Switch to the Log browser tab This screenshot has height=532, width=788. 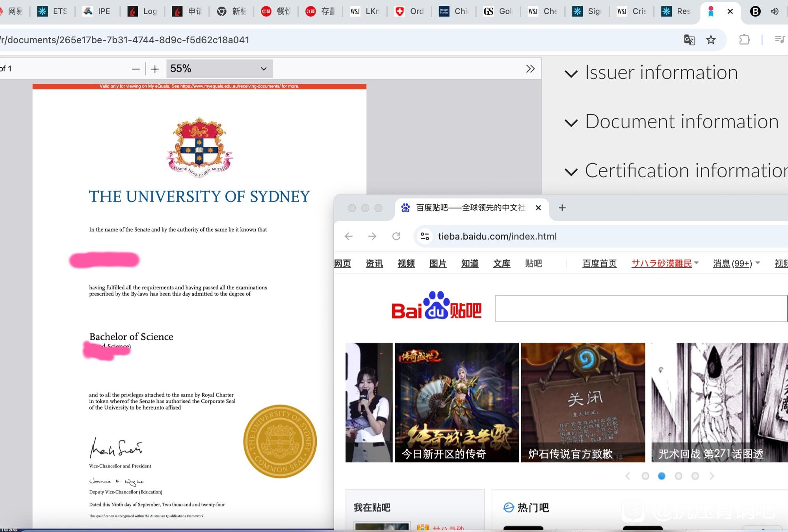coord(143,11)
